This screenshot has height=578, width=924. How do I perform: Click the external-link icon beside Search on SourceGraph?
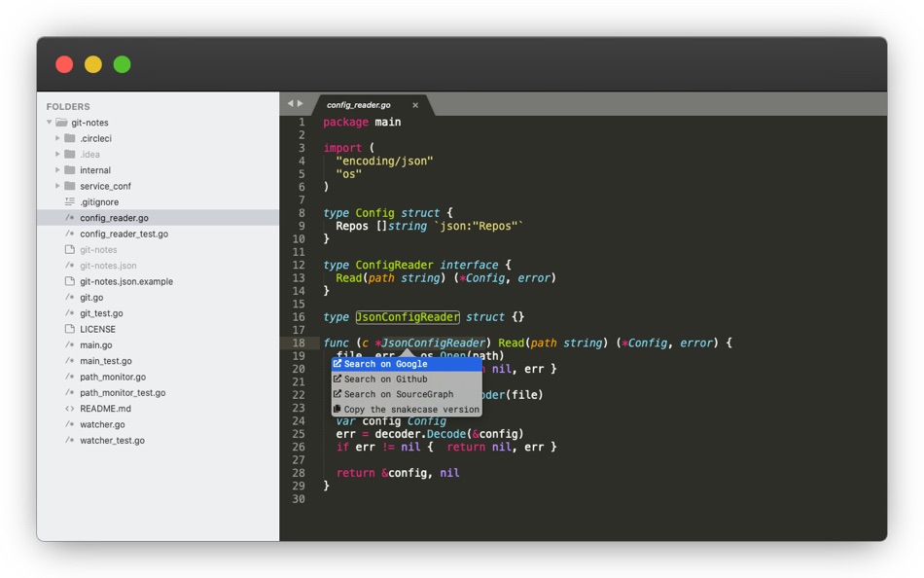(338, 394)
